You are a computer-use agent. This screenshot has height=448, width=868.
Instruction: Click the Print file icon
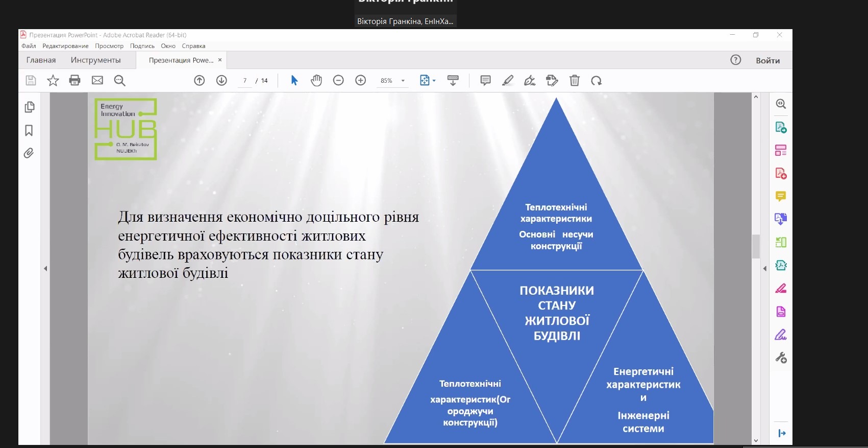pos(75,80)
